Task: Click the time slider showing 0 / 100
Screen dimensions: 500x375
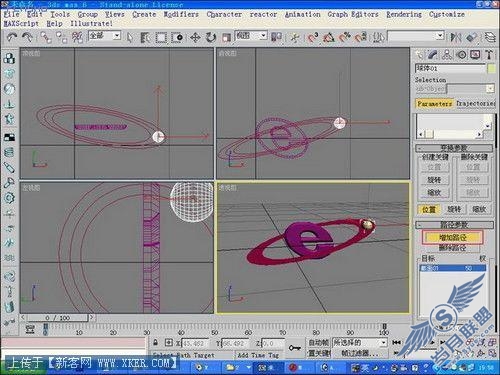Action: pos(57,318)
